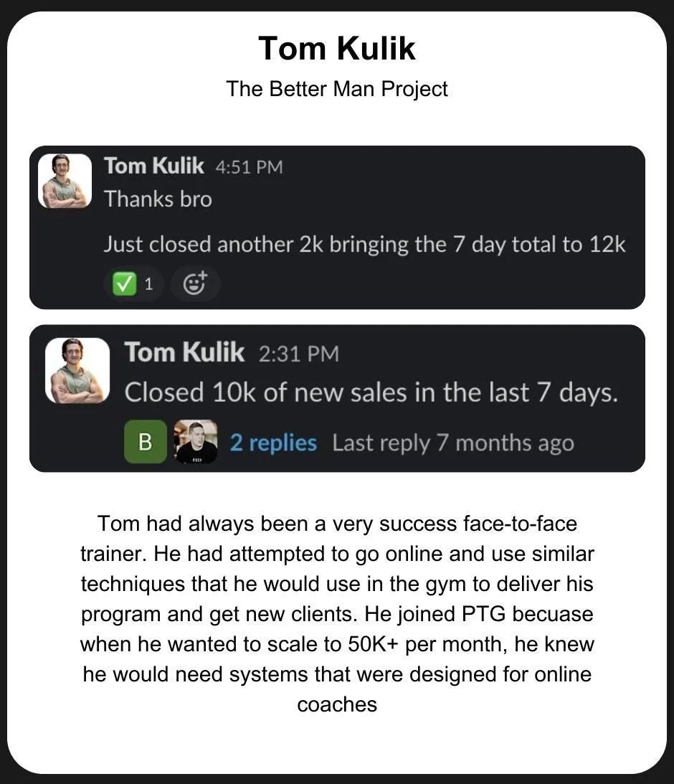The image size is (674, 784).
Task: Click the testimonial paragraph about Tom
Action: [337, 614]
